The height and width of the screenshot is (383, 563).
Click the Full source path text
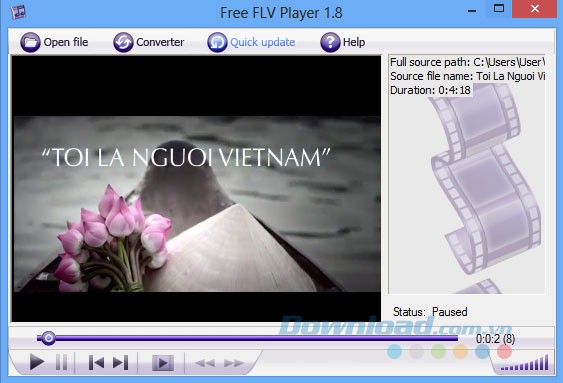[467, 62]
